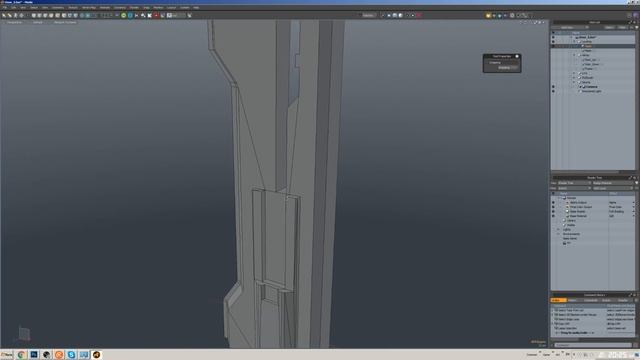Viewport: 640px width, 360px height.
Task: Switch to the Undos tab in Command History
Action: coord(559,300)
